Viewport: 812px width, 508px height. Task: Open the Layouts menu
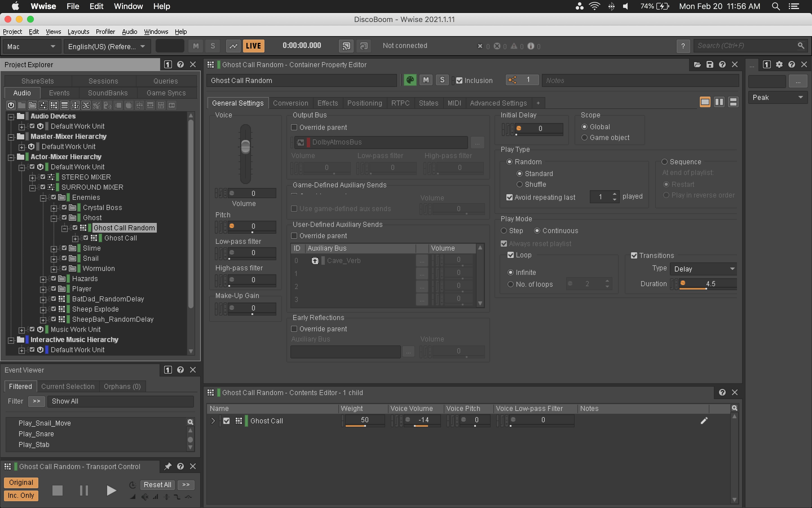click(78, 32)
